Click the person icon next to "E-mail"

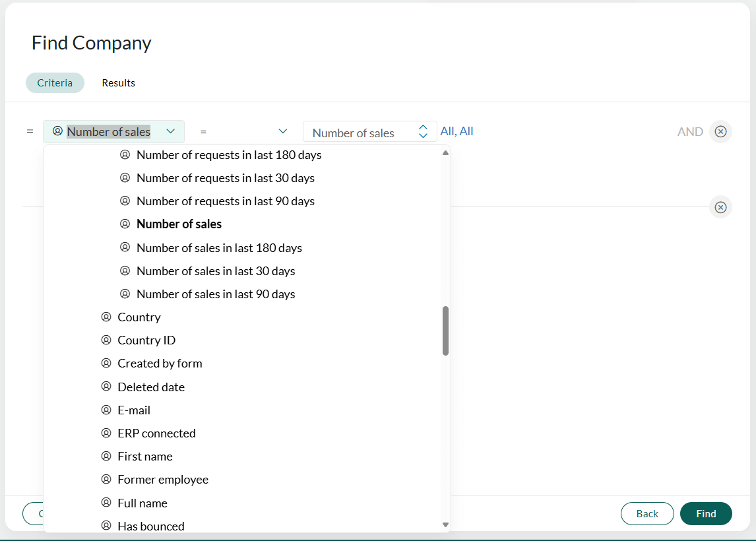[106, 410]
